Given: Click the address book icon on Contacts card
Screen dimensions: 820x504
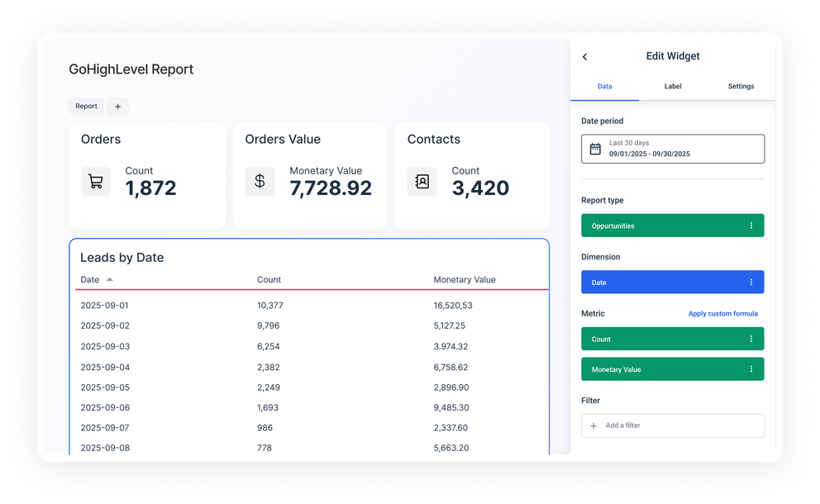Looking at the screenshot, I should coord(422,181).
